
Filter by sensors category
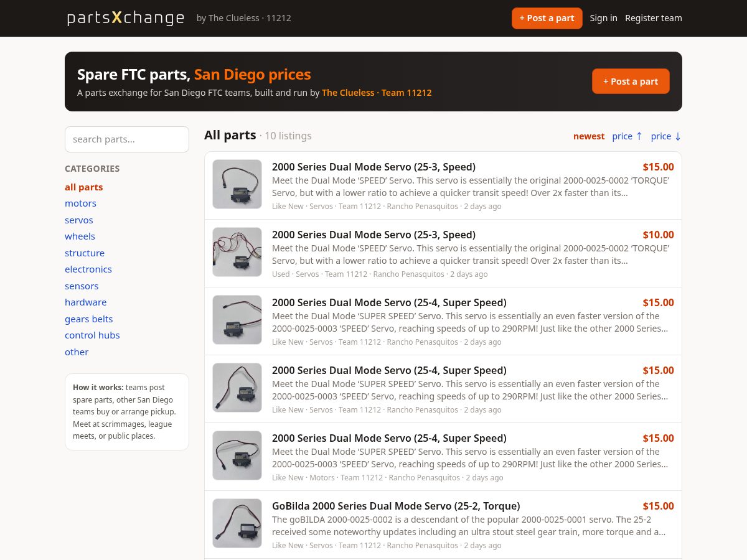[x=82, y=286]
